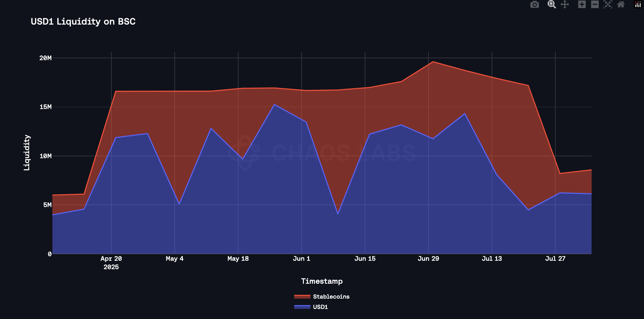The height and width of the screenshot is (319, 644).
Task: Click the USD1 Liquidity on BSC title
Action: [83, 21]
